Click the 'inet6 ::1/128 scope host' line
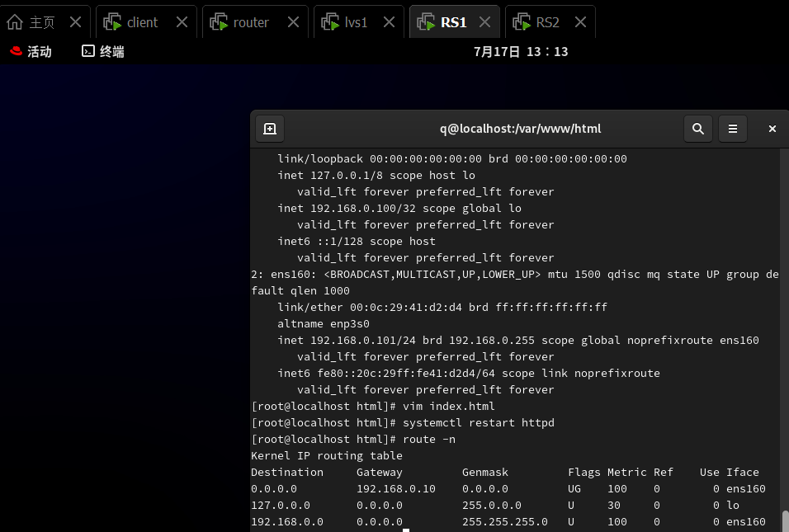The width and height of the screenshot is (789, 532). (x=357, y=242)
